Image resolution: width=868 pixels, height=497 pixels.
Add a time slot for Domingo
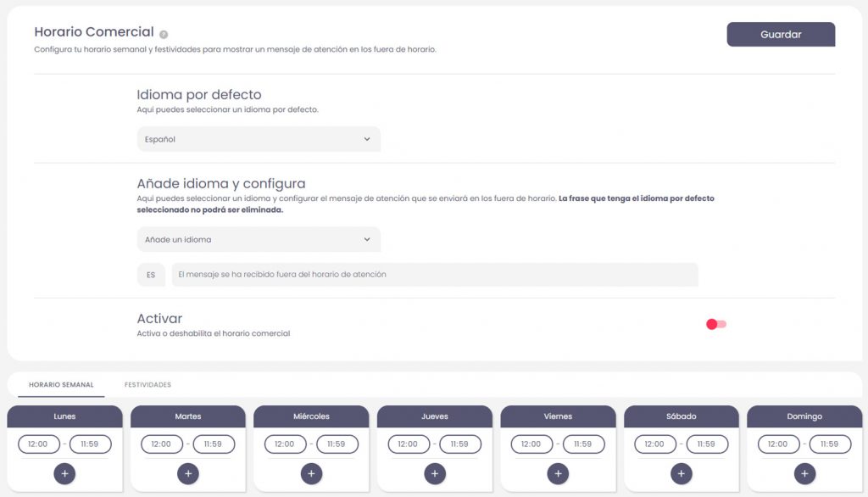804,474
